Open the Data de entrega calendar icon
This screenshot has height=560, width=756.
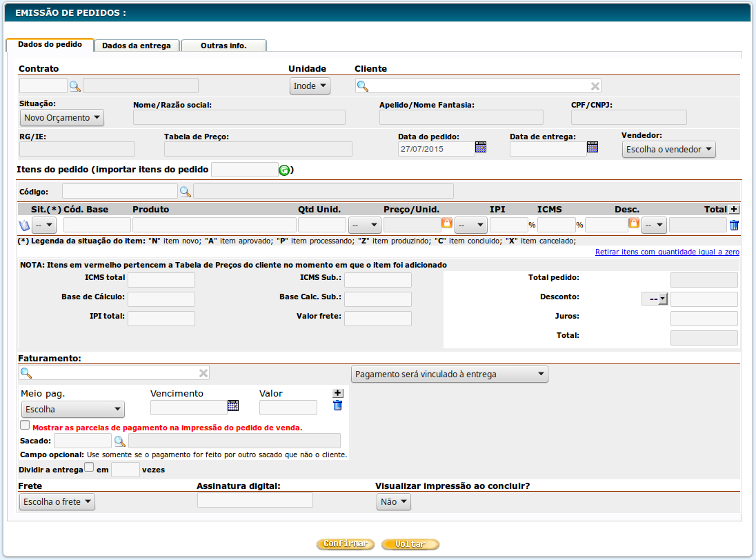coord(593,147)
